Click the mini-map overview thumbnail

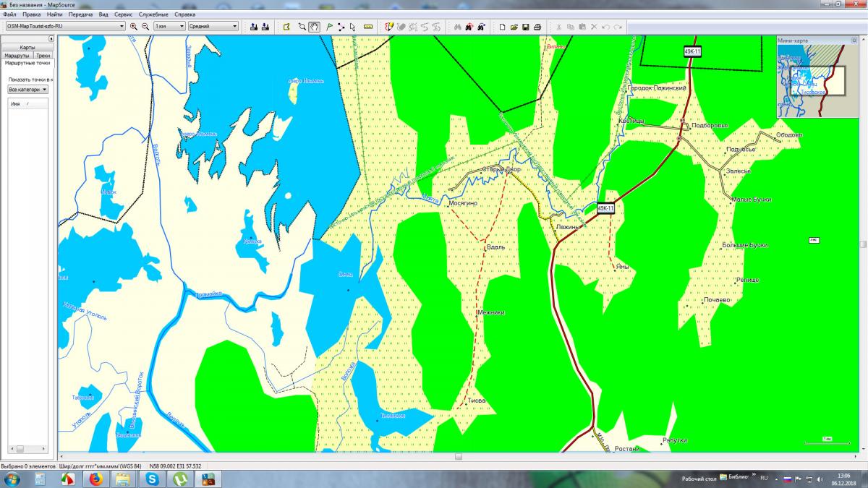click(x=811, y=79)
